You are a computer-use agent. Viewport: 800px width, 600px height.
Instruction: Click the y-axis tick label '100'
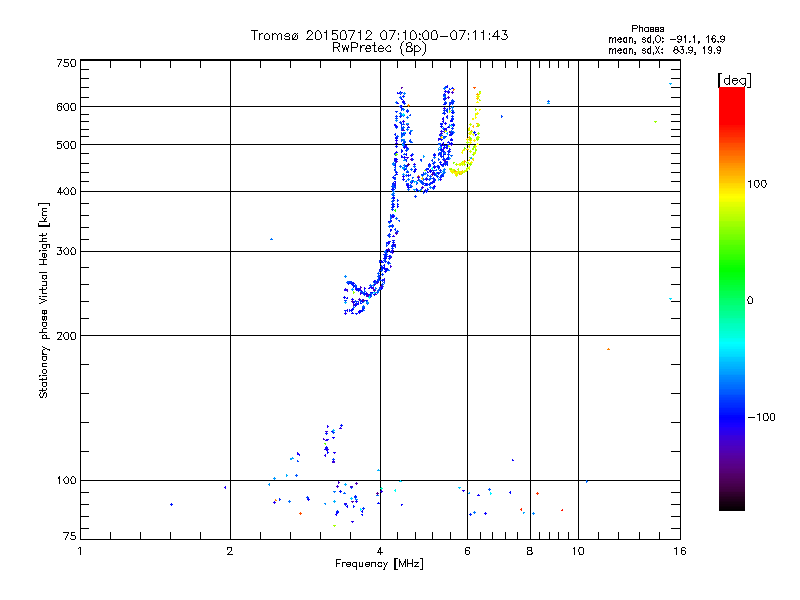(x=66, y=480)
